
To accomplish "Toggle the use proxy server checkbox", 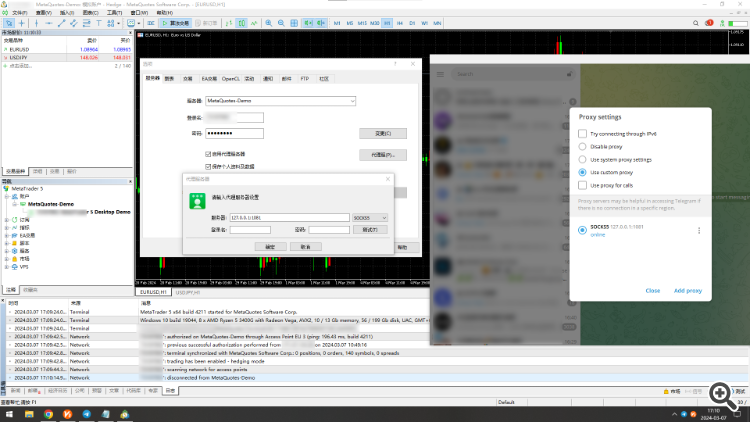I will tap(208, 154).
